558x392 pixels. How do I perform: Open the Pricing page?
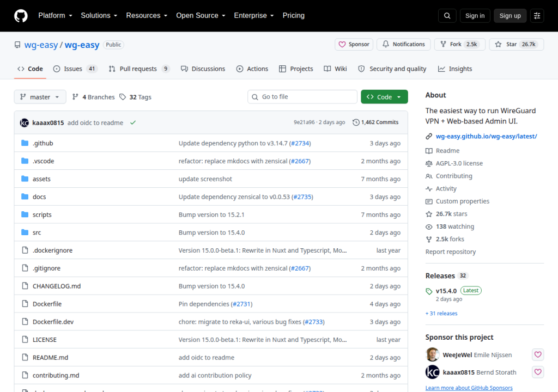[x=294, y=16]
